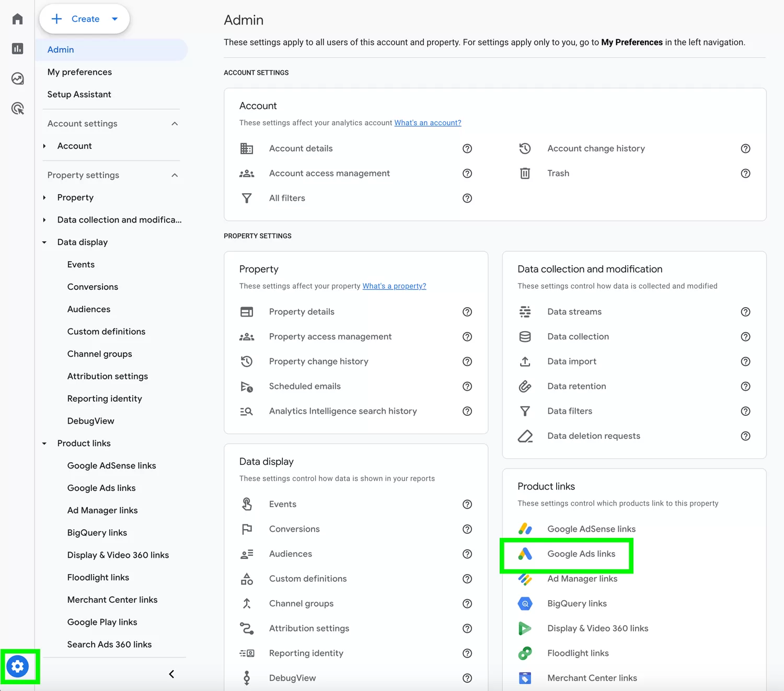Click Data import upload icon
Viewport: 784px width, 691px height.
pos(525,361)
